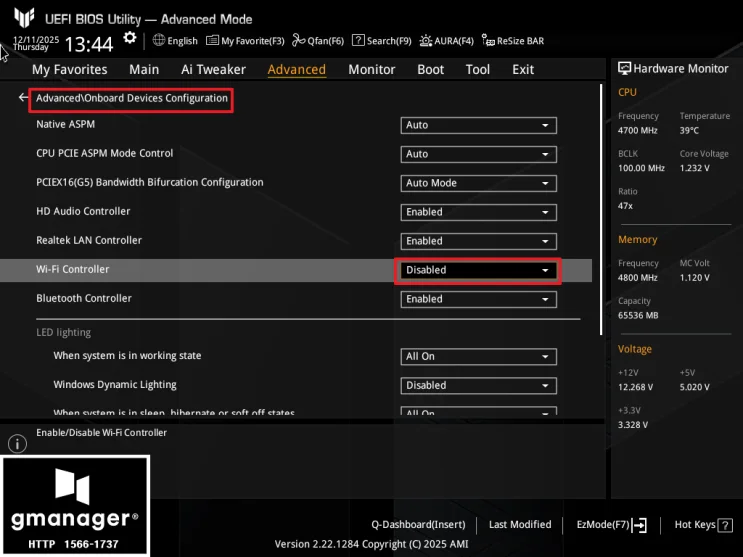
Task: Open working state LED All On dropdown
Action: 478,356
